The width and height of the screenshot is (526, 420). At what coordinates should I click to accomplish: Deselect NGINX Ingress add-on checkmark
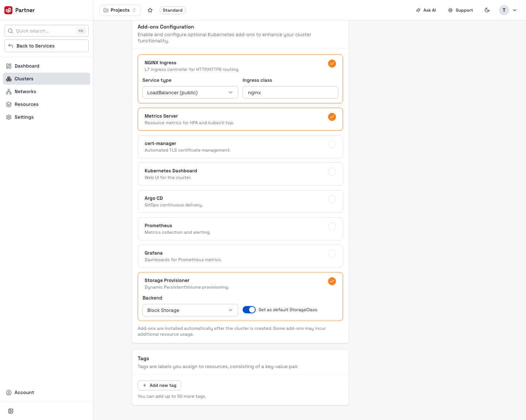pyautogui.click(x=332, y=64)
